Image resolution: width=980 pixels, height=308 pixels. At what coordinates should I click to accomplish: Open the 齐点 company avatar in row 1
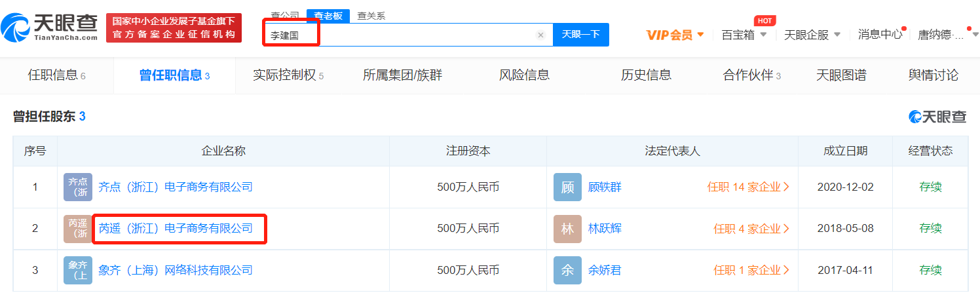[78, 187]
